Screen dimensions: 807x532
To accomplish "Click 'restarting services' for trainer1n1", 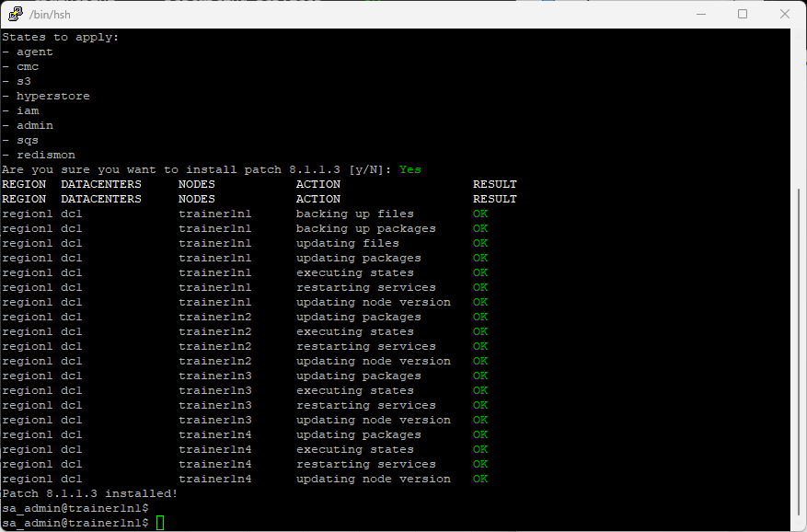I will click(x=365, y=287).
